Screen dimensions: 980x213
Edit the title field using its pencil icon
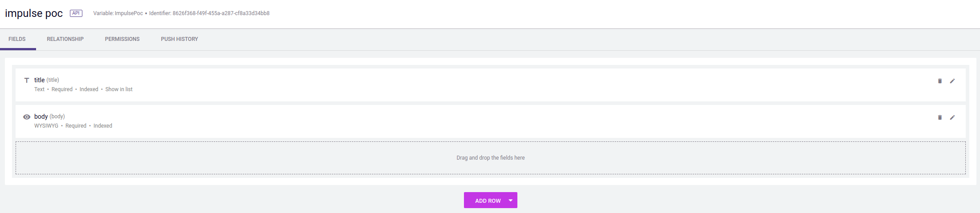click(x=952, y=81)
